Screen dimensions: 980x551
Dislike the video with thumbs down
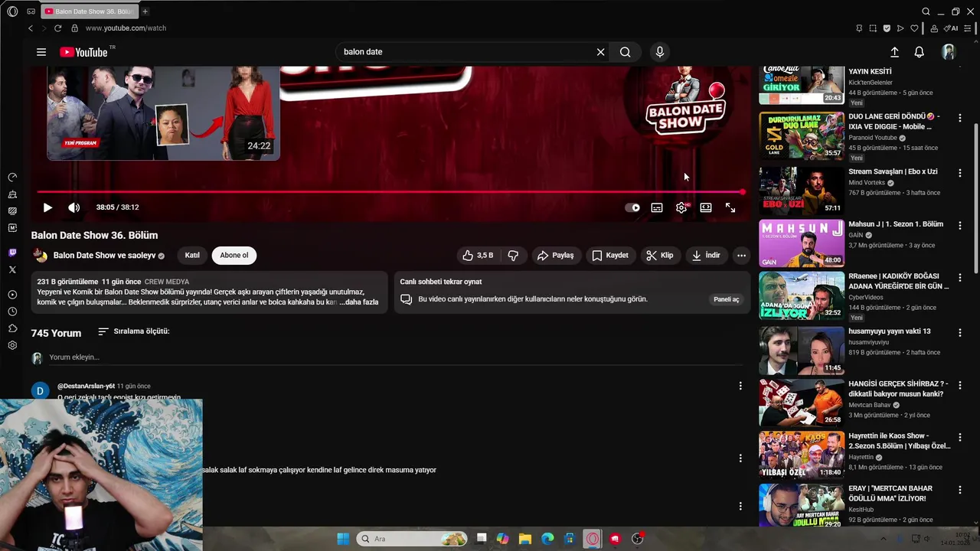click(x=514, y=256)
